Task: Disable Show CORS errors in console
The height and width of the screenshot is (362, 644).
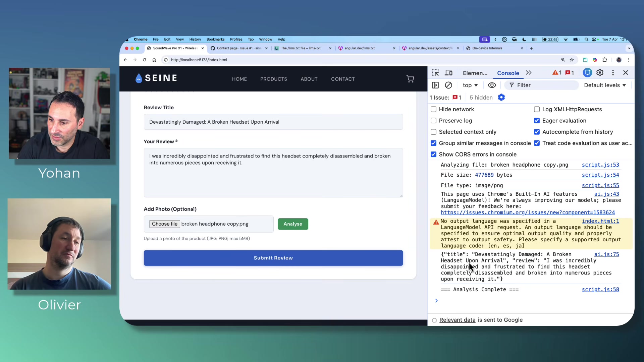Action: click(433, 154)
